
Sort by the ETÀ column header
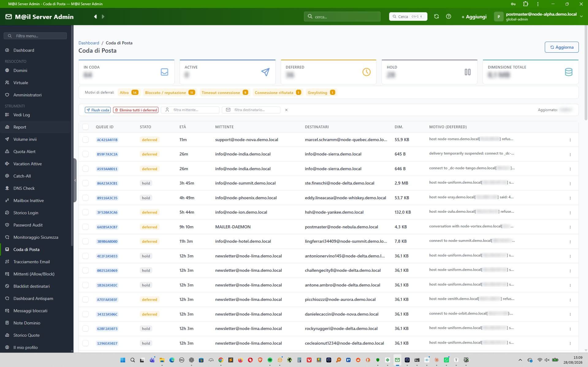point(183,127)
